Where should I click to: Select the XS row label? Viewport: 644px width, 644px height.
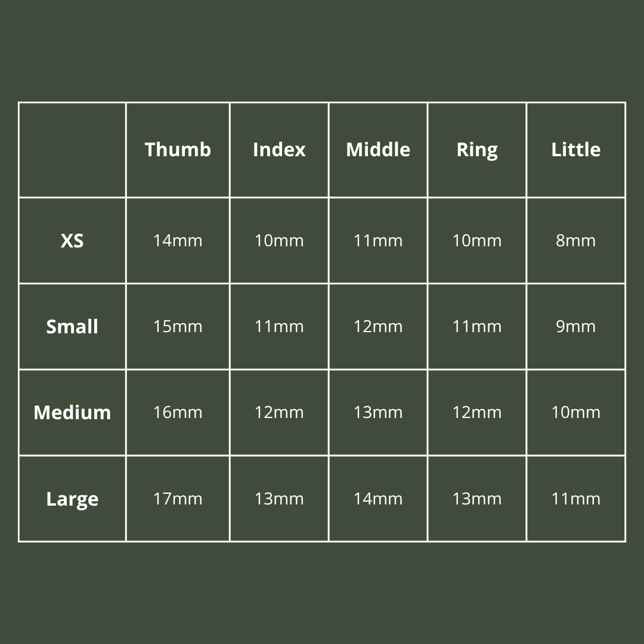point(72,240)
